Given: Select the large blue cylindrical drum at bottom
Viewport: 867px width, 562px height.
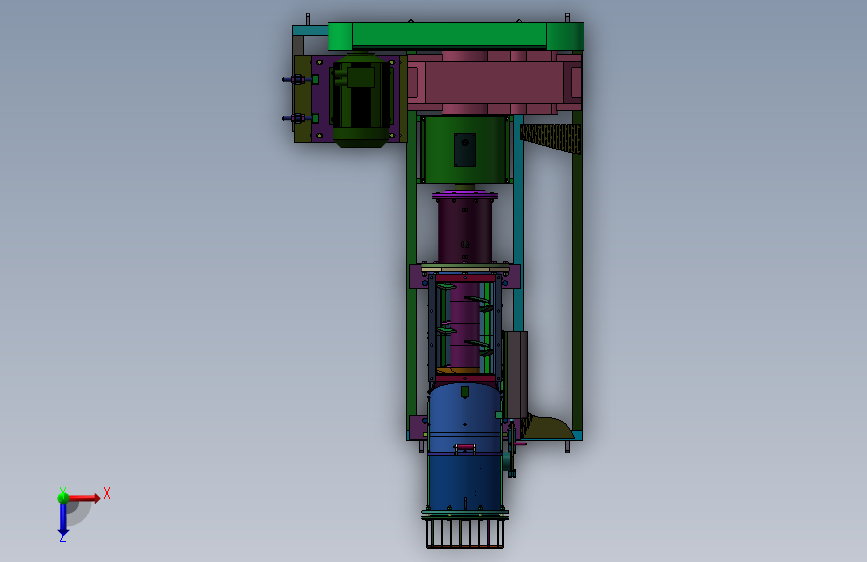Looking at the screenshot, I should [x=464, y=446].
